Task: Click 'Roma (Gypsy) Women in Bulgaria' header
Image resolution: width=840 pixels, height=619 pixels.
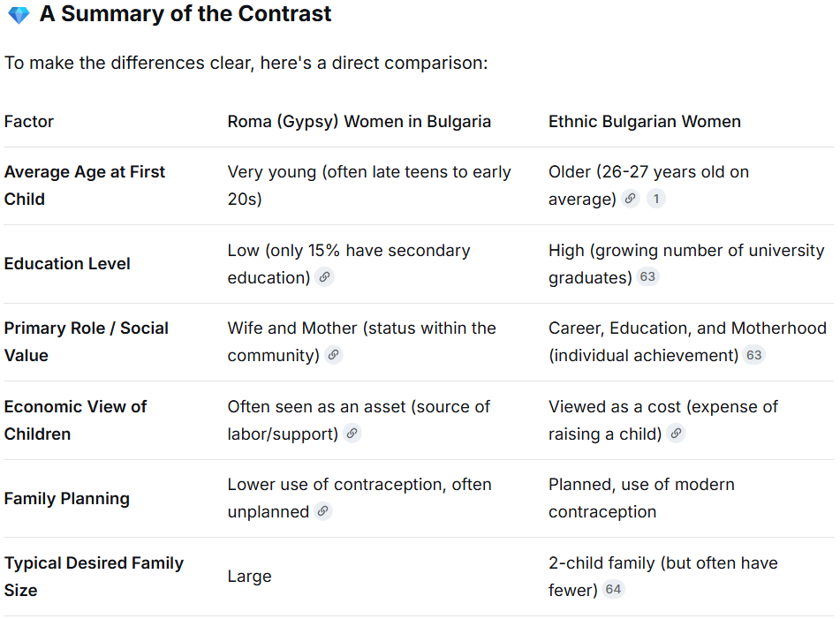Action: (x=359, y=122)
